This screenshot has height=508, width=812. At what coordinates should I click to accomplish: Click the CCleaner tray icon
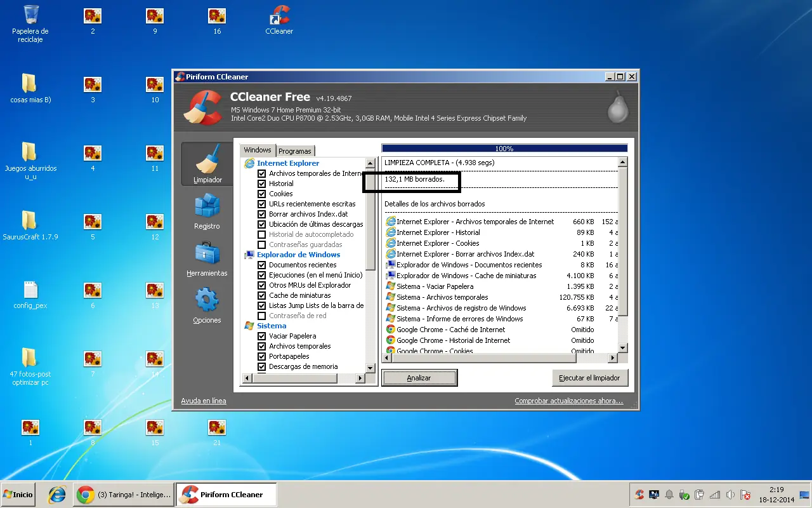[x=639, y=495]
